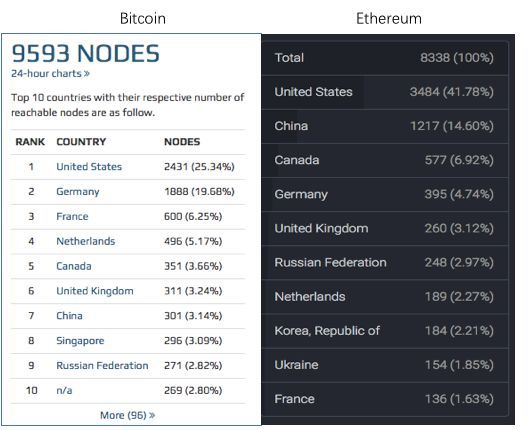Open the 24-hour charts link

tap(50, 73)
